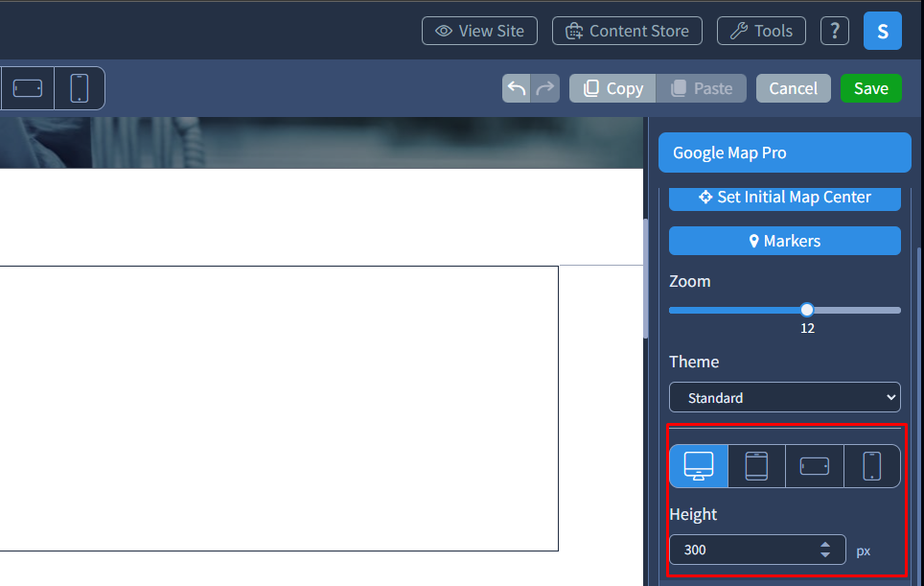Switch preview to landscape phone in top toolbar
Image resolution: width=924 pixels, height=586 pixels.
27,88
